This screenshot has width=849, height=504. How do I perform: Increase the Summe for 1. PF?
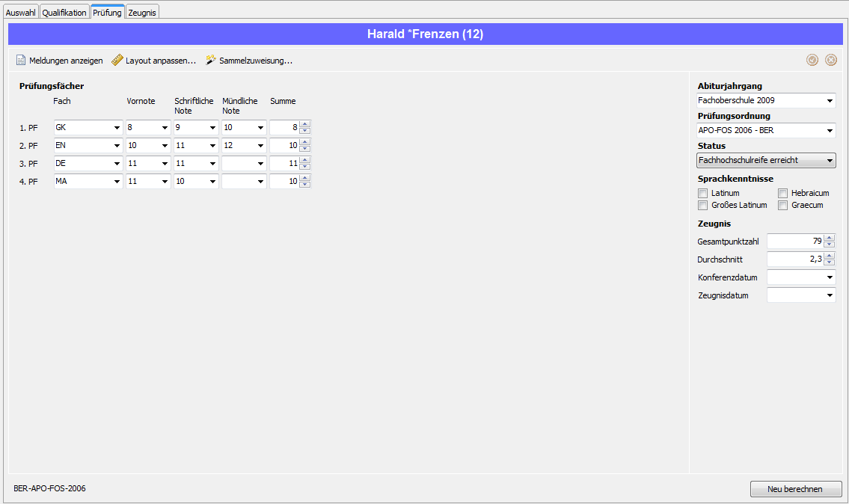305,124
